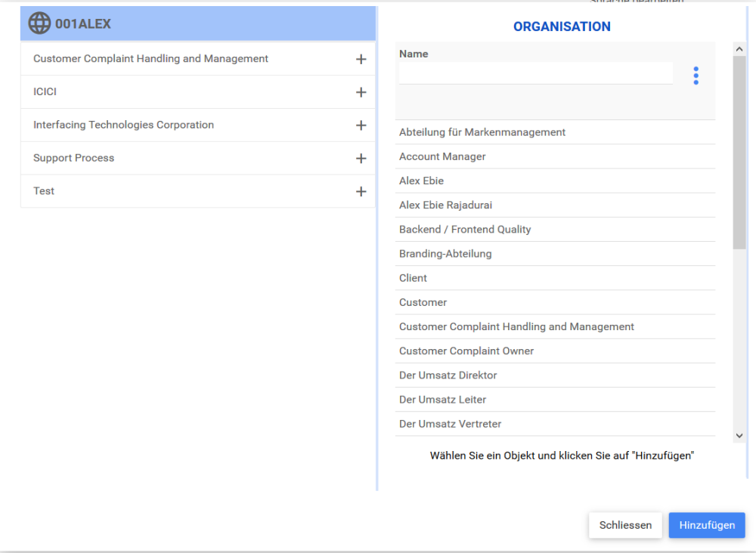Image resolution: width=756 pixels, height=553 pixels.
Task: Expand the Support Process node
Action: pos(361,159)
